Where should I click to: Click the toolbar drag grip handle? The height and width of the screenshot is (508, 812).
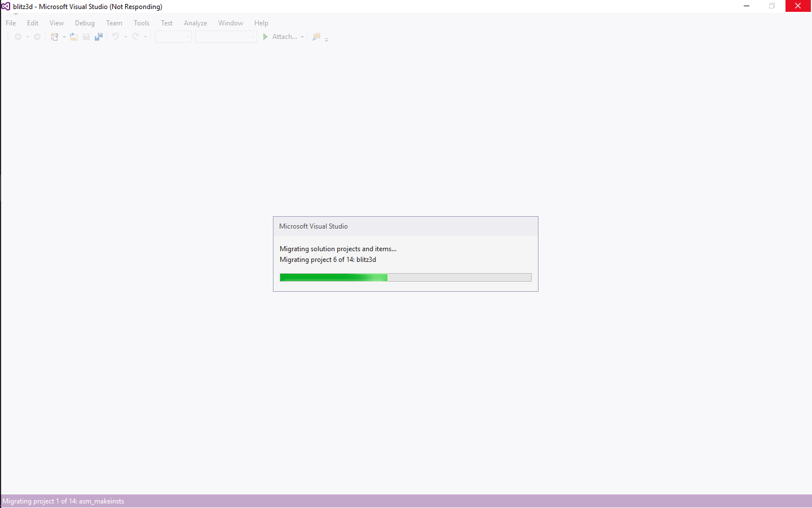point(8,37)
